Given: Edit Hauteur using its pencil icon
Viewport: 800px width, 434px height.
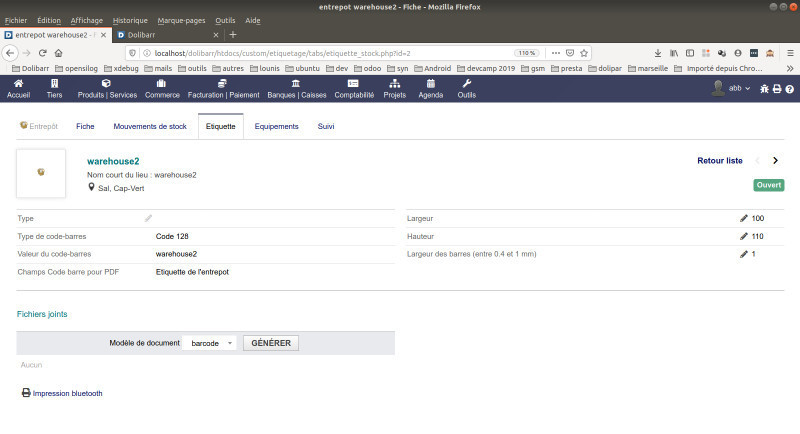Looking at the screenshot, I should click(743, 236).
